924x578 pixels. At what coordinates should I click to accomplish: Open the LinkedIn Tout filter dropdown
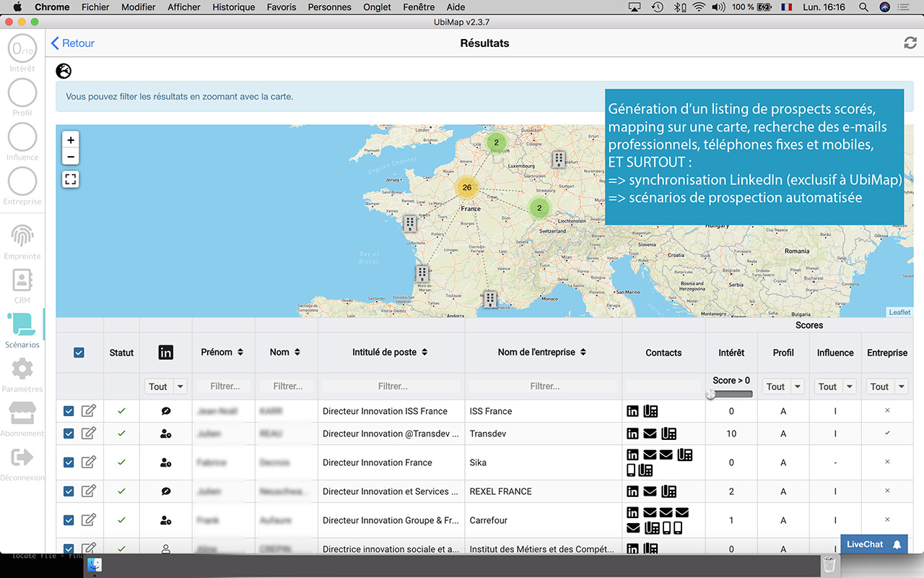[x=165, y=387]
